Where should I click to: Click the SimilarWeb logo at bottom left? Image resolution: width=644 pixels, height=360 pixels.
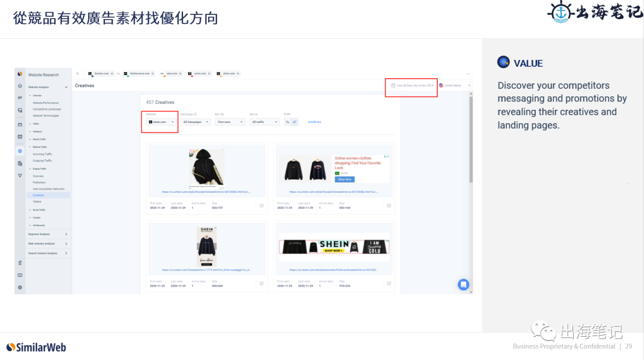pos(35,347)
